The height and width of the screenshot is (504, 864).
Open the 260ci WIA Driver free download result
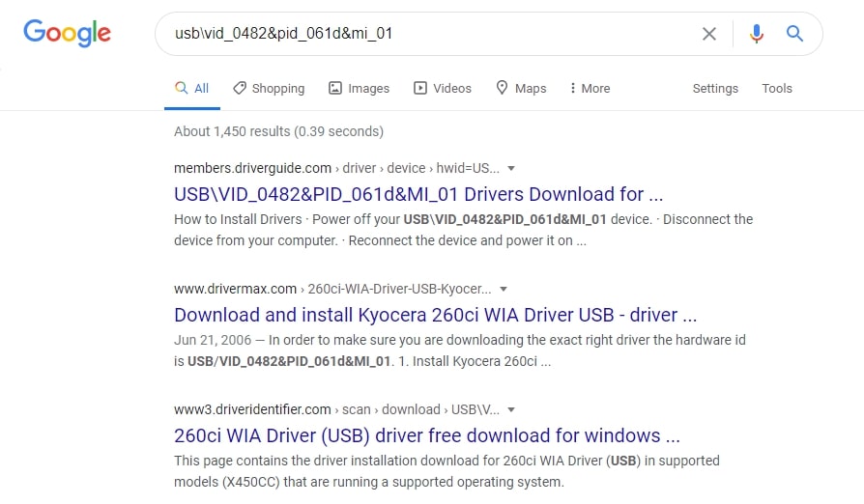point(427,435)
